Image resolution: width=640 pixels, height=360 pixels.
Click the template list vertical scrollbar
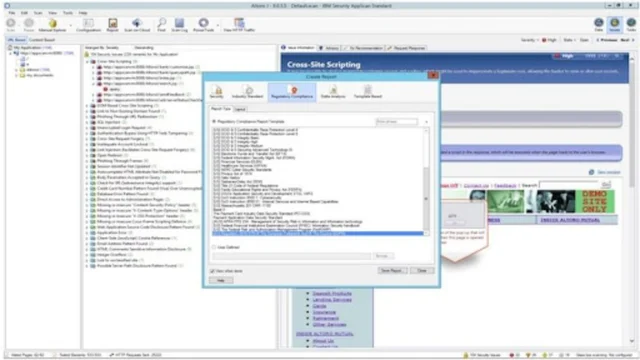(x=426, y=182)
